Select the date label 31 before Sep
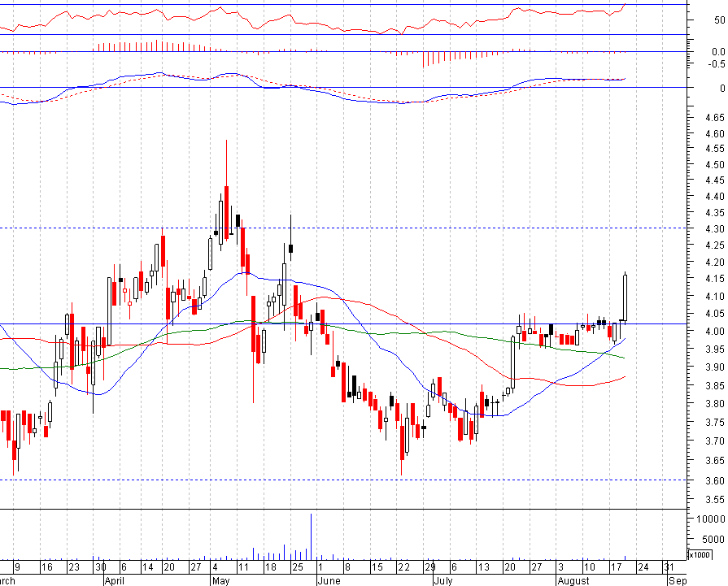The width and height of the screenshot is (728, 586). point(669,567)
